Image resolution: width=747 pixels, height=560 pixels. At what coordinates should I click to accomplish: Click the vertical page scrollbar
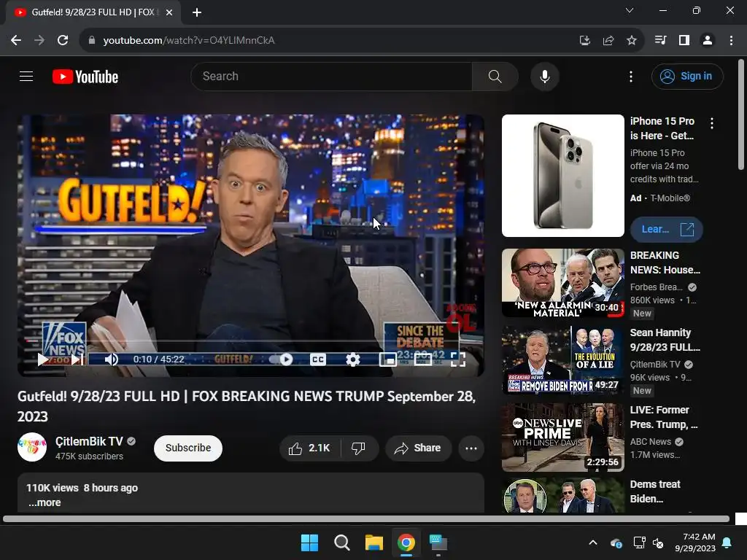click(x=741, y=114)
